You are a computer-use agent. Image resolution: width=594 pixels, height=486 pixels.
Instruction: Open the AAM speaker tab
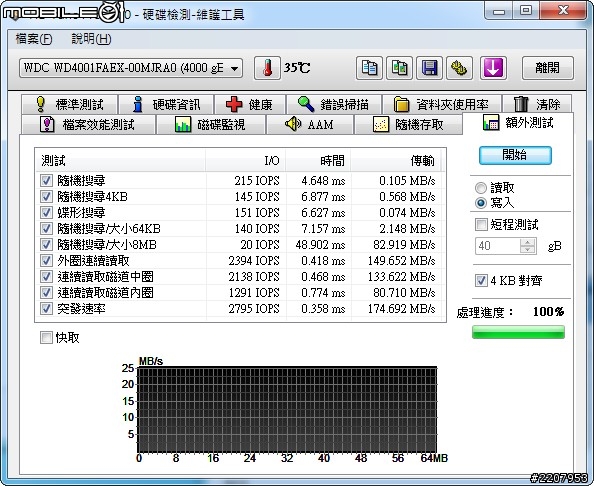(310, 124)
